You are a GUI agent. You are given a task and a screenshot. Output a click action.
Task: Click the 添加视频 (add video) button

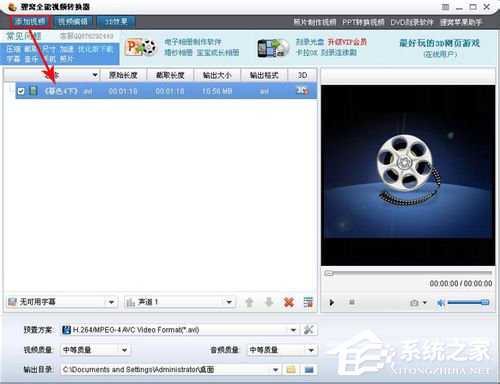pyautogui.click(x=30, y=22)
